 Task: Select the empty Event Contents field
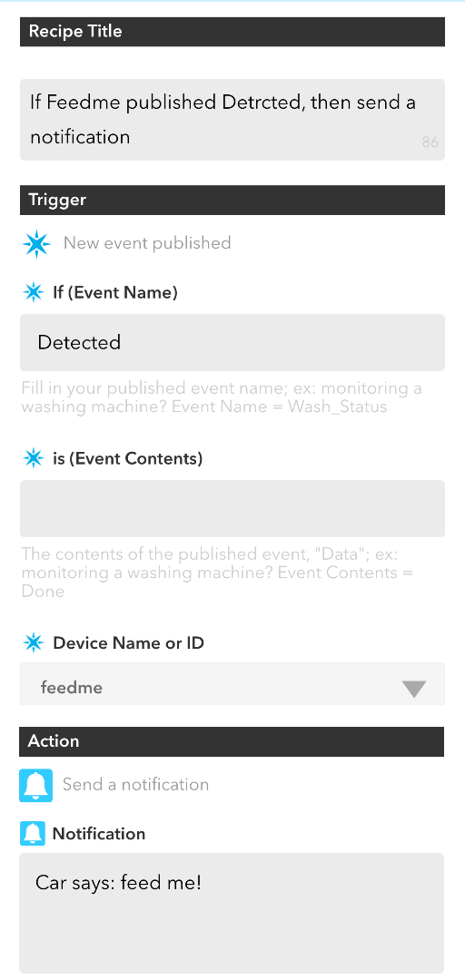(232, 509)
